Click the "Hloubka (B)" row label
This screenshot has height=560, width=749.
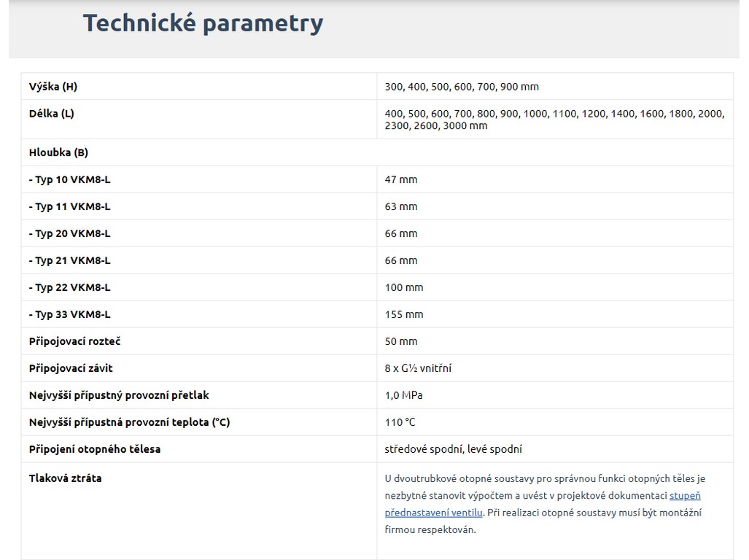pyautogui.click(x=58, y=152)
